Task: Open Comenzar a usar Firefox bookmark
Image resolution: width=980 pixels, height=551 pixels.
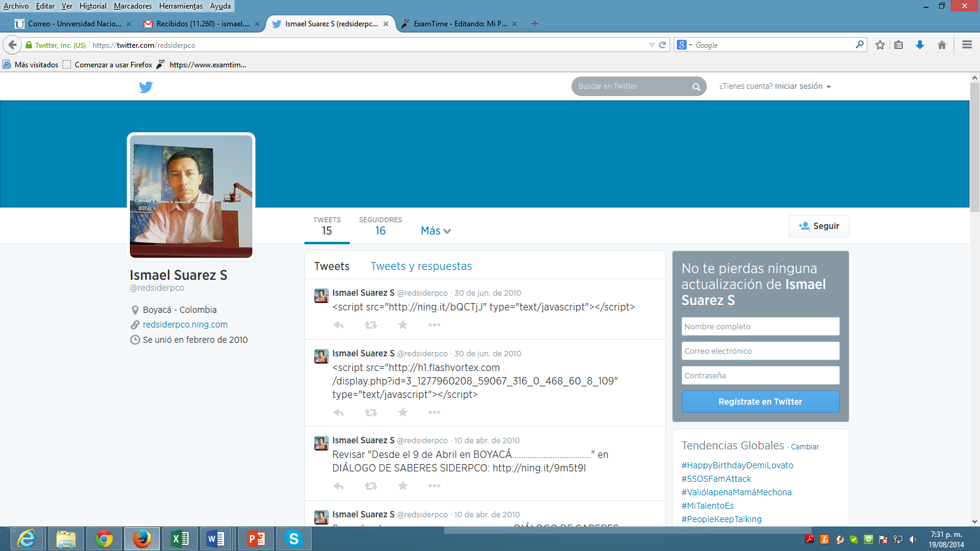Action: tap(107, 64)
